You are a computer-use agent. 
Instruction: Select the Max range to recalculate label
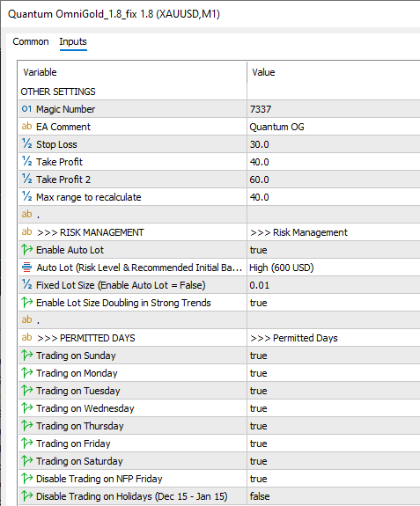point(88,197)
